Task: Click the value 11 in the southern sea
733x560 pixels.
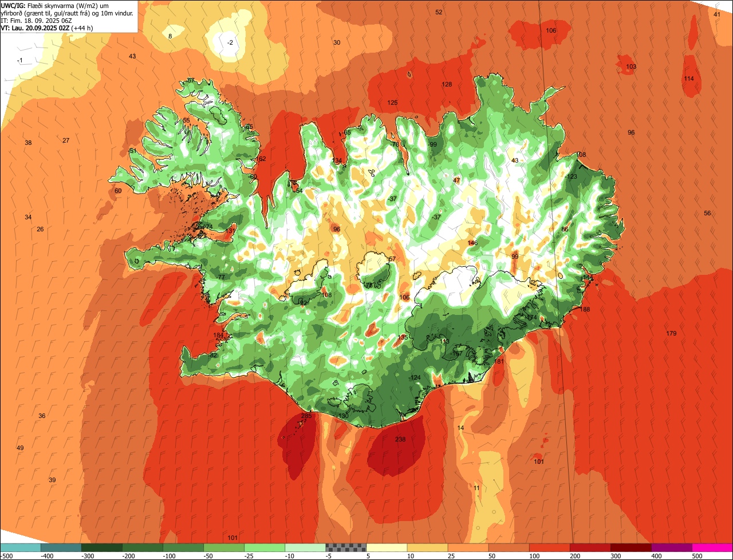Action: click(476, 488)
